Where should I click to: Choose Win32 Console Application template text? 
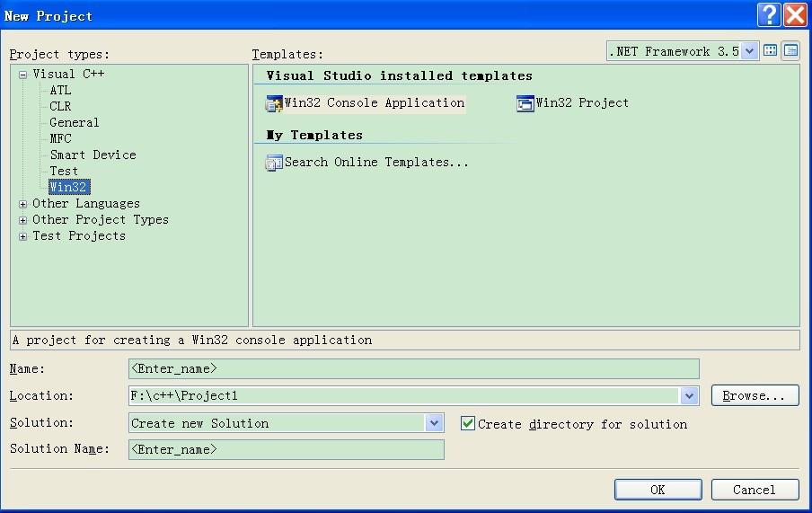[375, 103]
